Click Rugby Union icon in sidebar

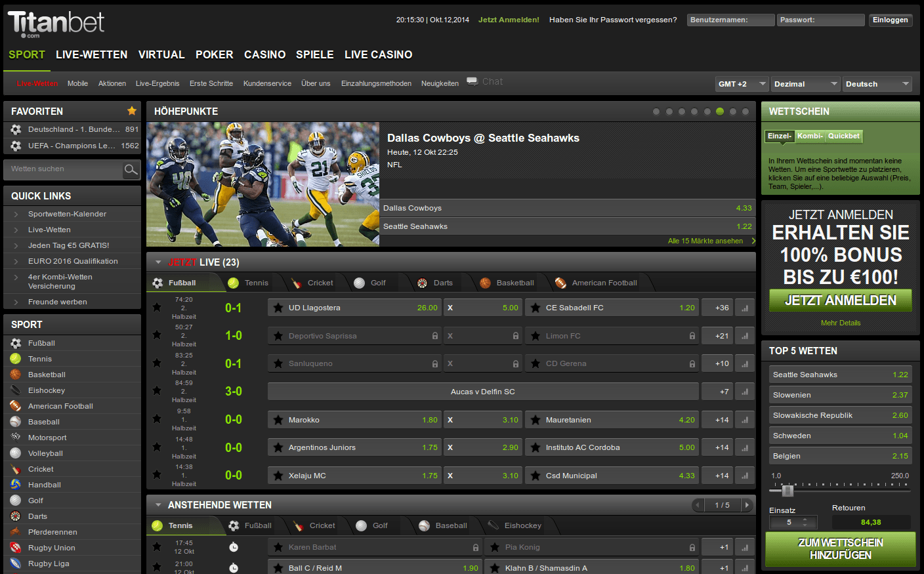[16, 548]
